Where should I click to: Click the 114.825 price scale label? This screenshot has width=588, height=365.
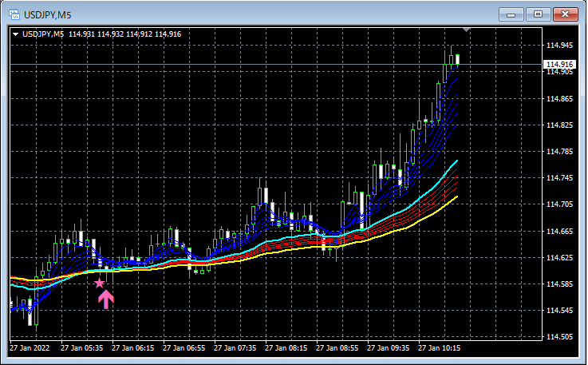pyautogui.click(x=559, y=125)
